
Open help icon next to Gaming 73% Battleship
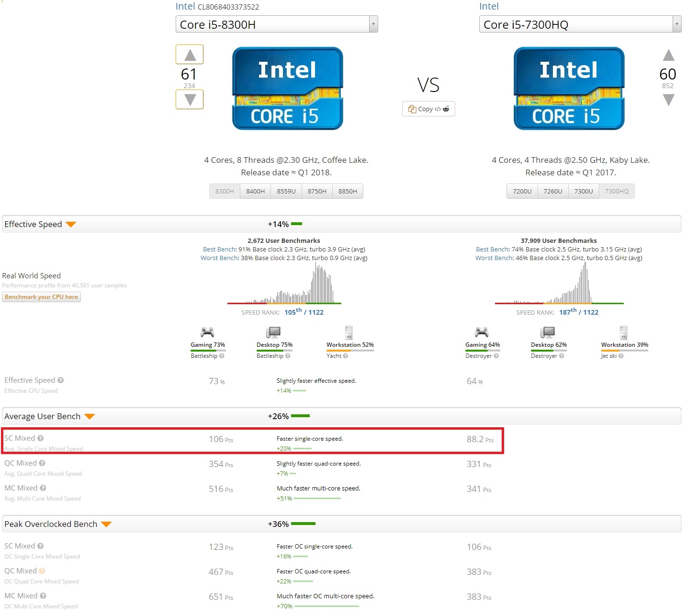(222, 356)
